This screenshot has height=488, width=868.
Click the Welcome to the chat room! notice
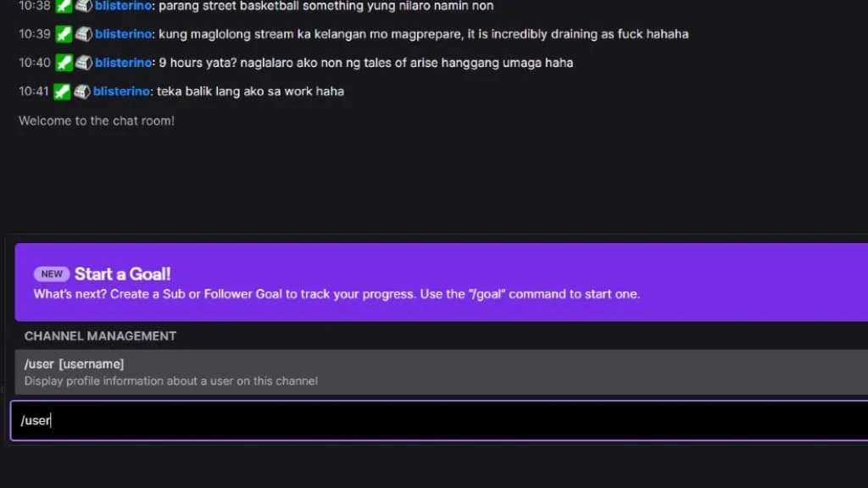(x=97, y=120)
